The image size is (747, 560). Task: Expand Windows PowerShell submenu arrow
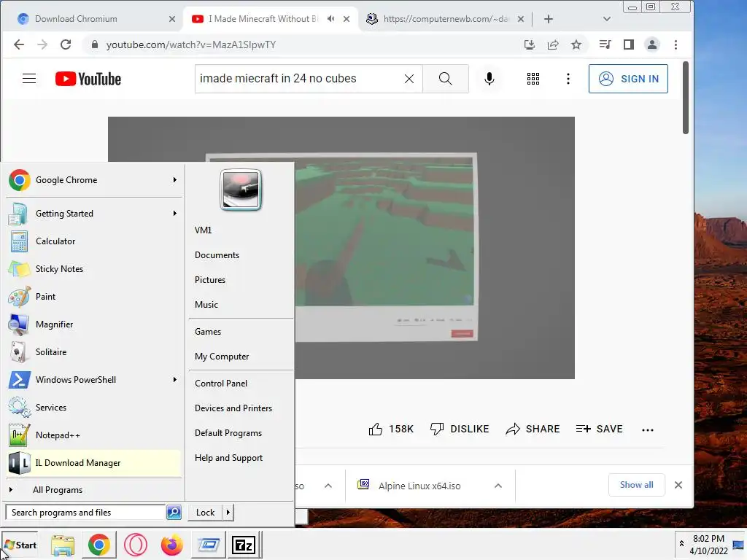click(175, 379)
